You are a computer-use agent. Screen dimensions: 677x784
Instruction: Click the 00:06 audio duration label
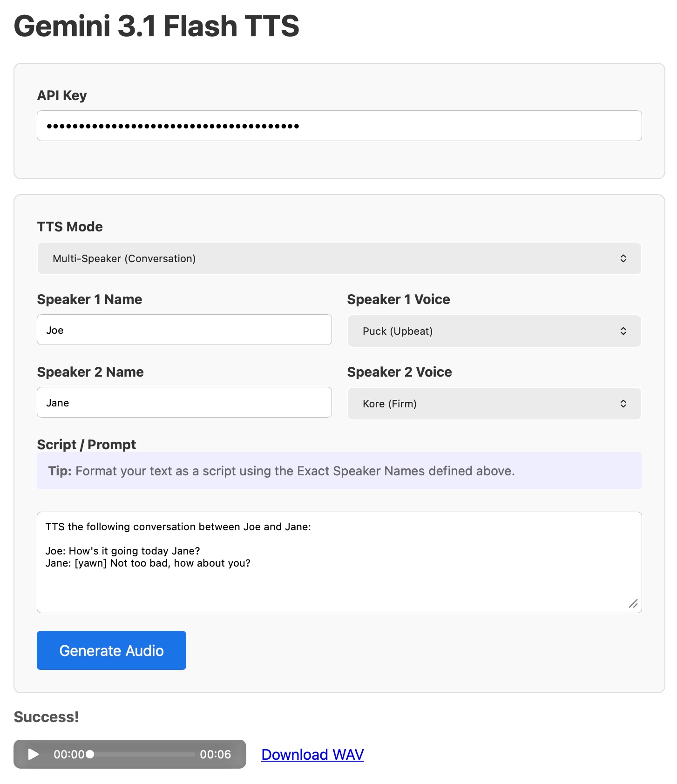(215, 754)
